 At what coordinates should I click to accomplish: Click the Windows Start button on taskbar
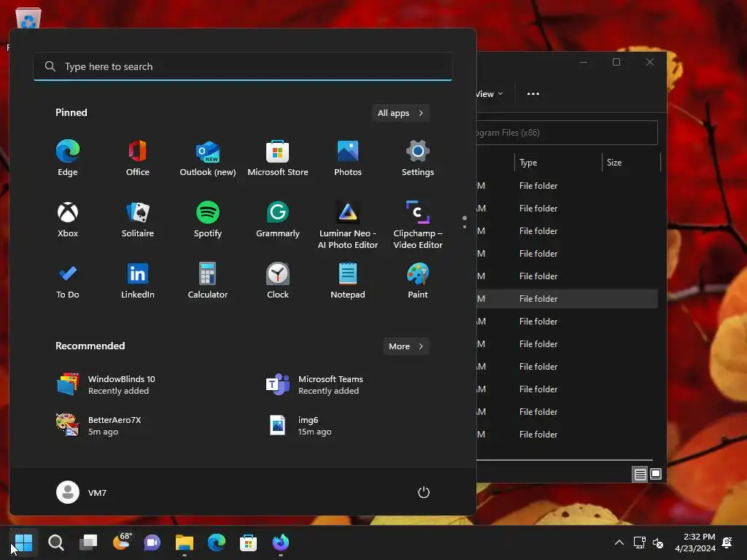24,542
